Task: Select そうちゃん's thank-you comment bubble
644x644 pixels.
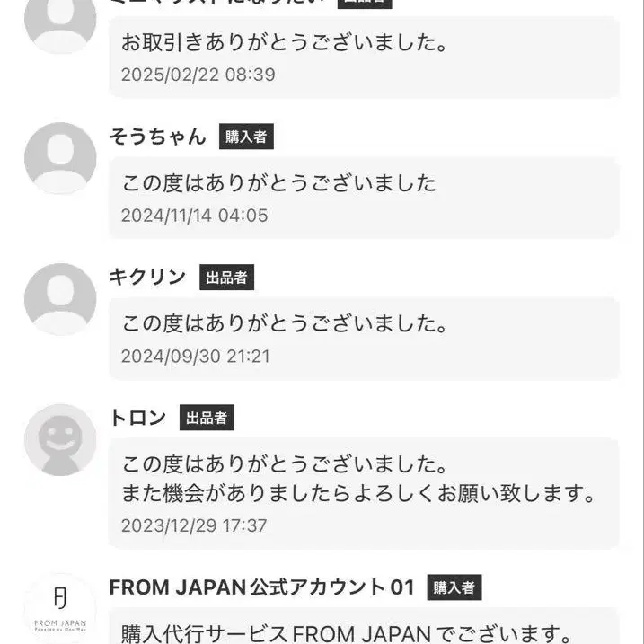Action: click(364, 198)
